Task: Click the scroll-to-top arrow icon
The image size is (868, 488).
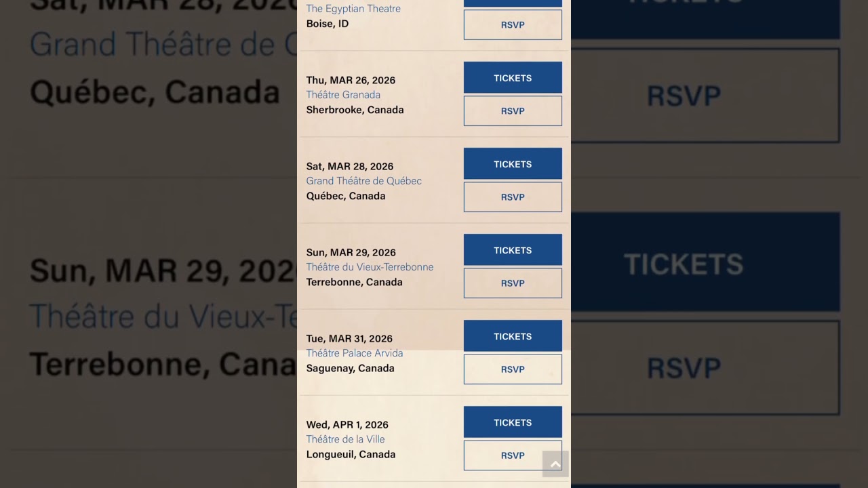Action: pos(555,464)
